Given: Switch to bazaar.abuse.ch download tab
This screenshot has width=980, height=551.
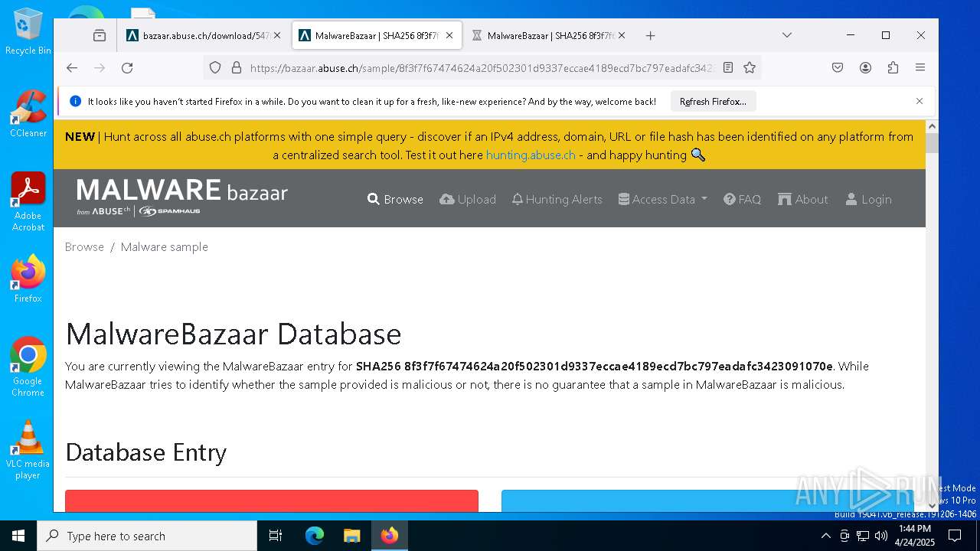Looking at the screenshot, I should tap(203, 35).
